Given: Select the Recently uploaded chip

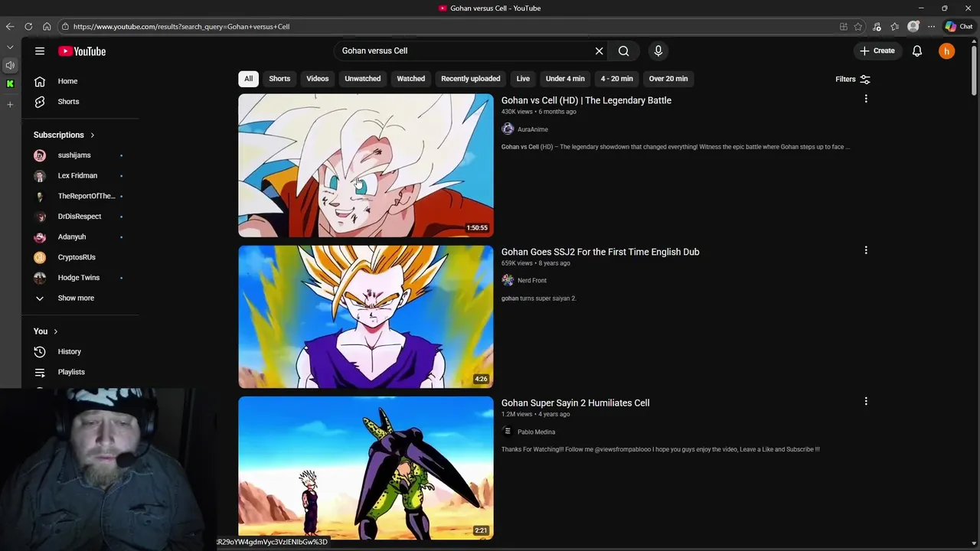Looking at the screenshot, I should (471, 79).
